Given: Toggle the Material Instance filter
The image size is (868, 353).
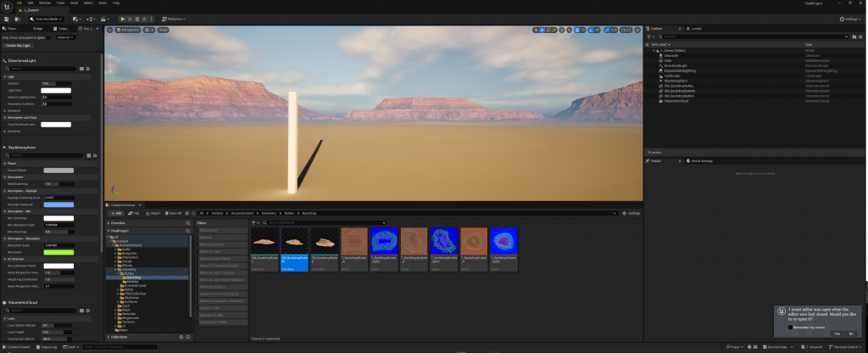Looking at the screenshot, I should pyautogui.click(x=223, y=287).
